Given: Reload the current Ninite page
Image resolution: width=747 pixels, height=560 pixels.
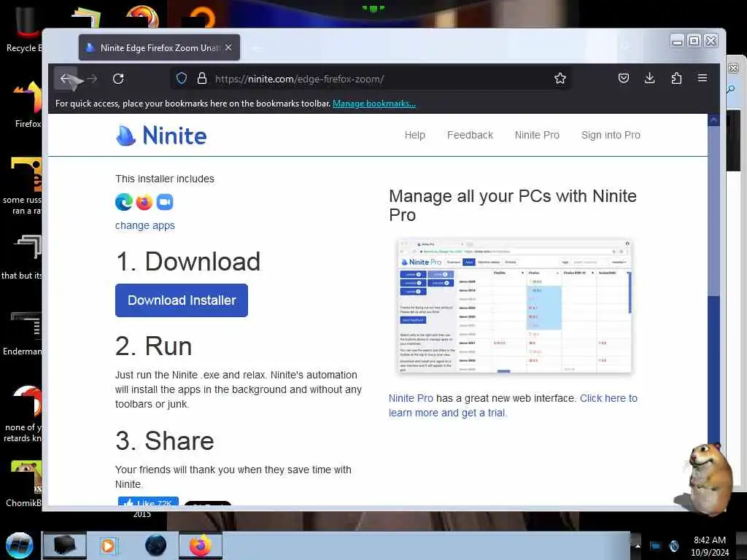Looking at the screenshot, I should point(118,79).
